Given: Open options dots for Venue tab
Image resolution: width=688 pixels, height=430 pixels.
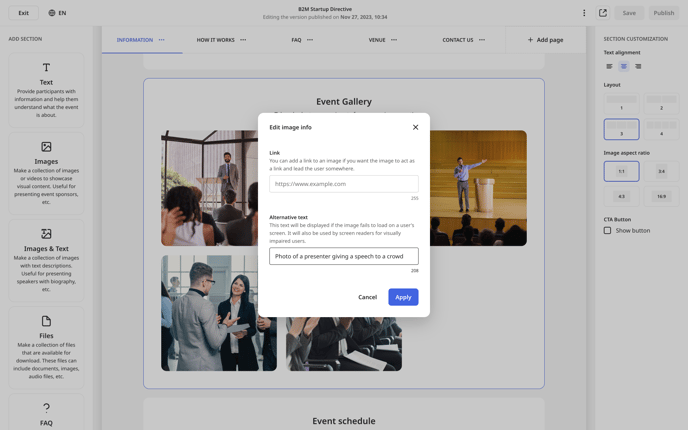Looking at the screenshot, I should (394, 40).
